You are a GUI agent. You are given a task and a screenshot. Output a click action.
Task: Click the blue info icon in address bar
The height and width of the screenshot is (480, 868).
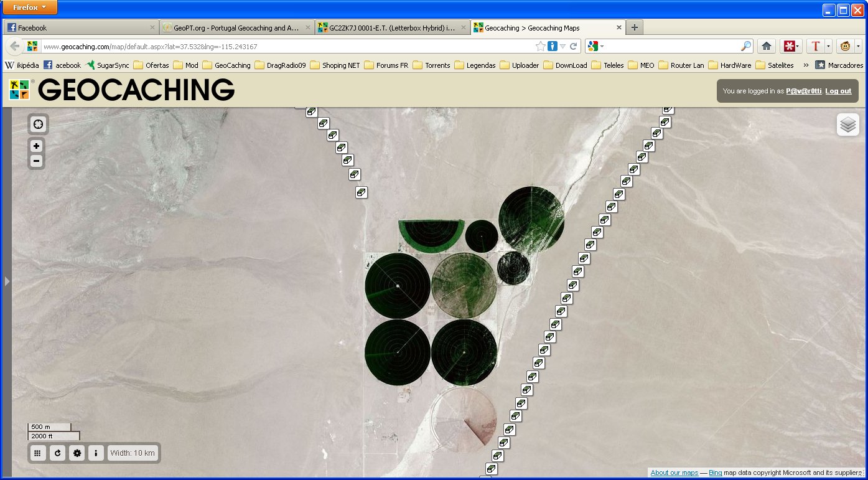(x=552, y=46)
